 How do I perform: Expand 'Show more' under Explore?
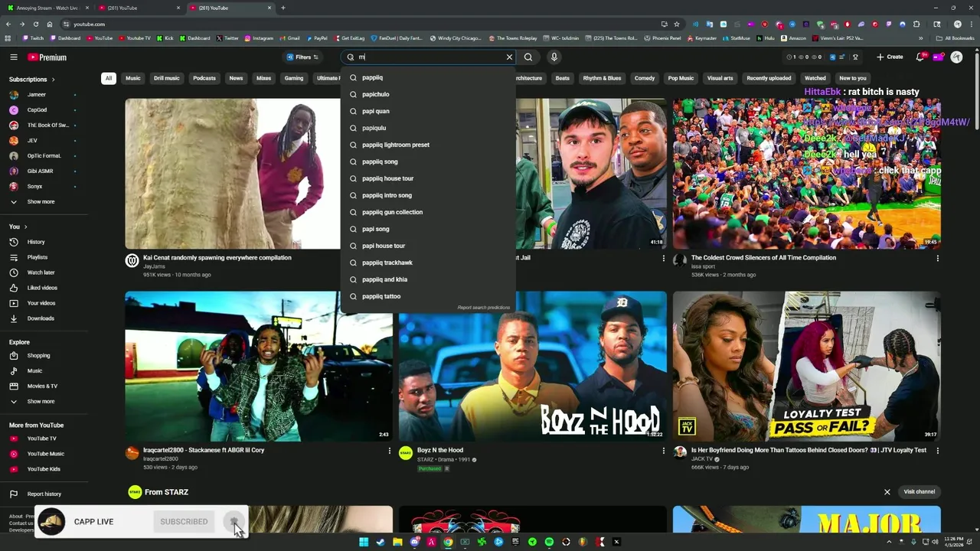[41, 402]
